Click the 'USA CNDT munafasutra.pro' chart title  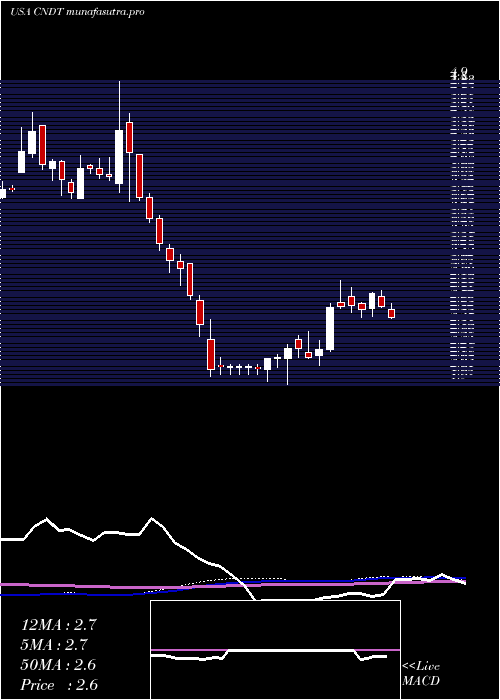[77, 12]
